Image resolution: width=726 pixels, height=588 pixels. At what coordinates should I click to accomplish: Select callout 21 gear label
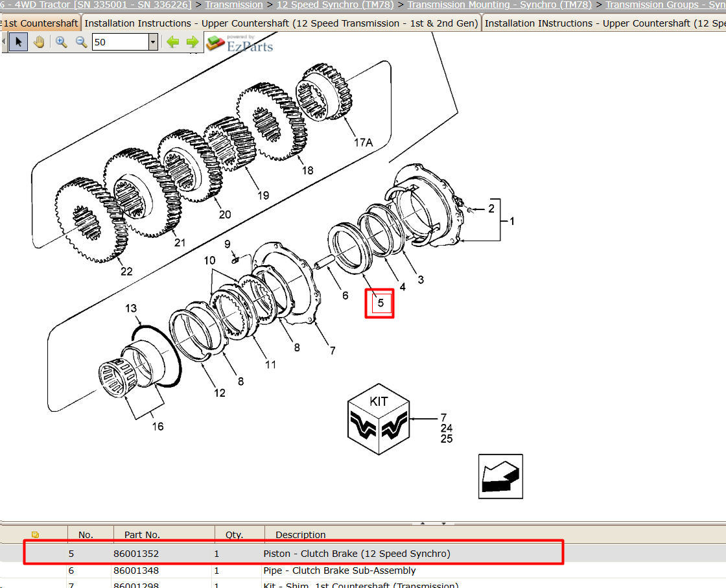coord(180,242)
